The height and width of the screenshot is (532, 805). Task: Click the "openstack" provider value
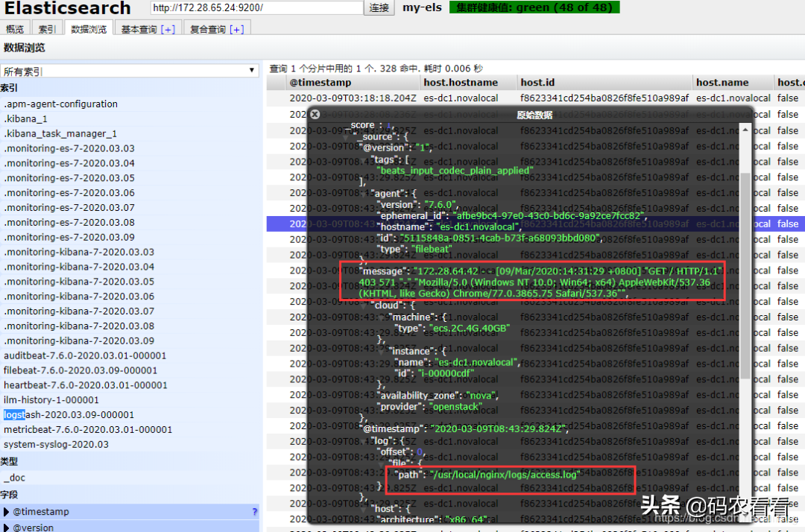pyautogui.click(x=455, y=406)
